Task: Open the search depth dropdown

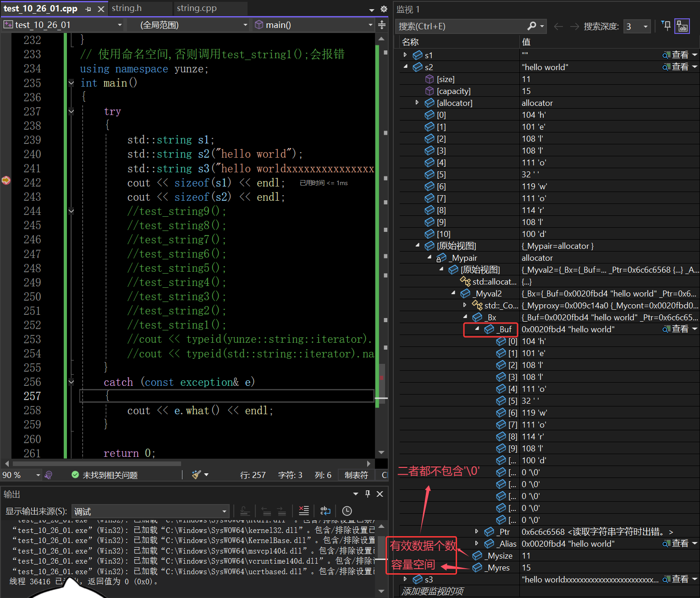Action: point(645,27)
